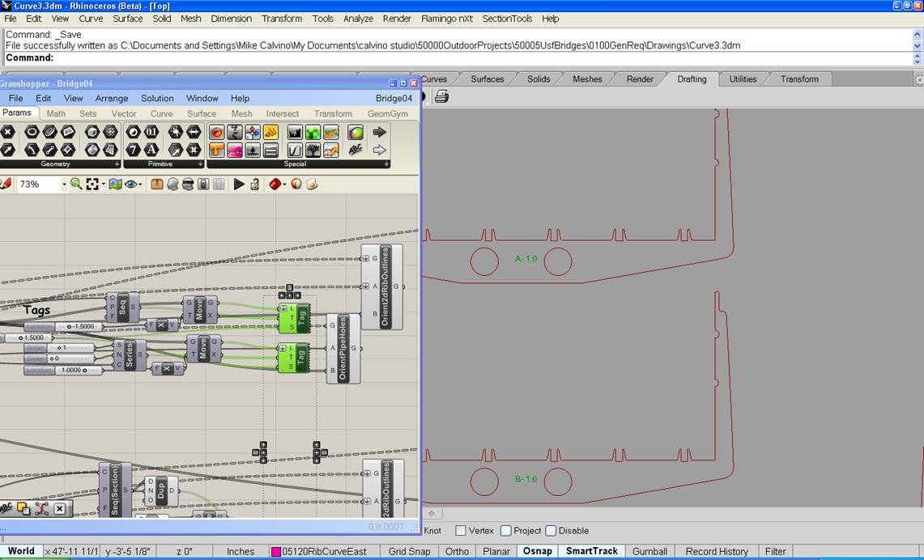Click the ABC text tag icon

(x=355, y=151)
